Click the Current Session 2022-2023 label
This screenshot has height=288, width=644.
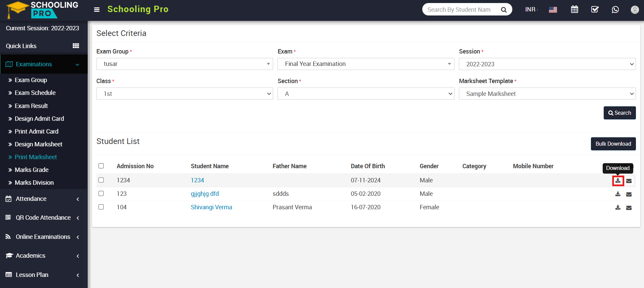tap(42, 28)
